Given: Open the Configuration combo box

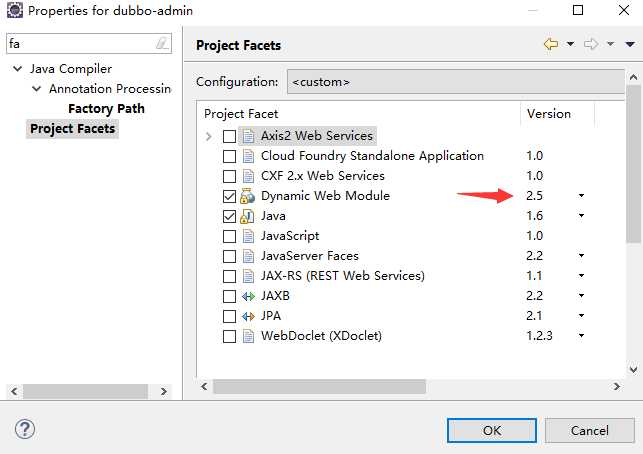Looking at the screenshot, I should click(456, 82).
